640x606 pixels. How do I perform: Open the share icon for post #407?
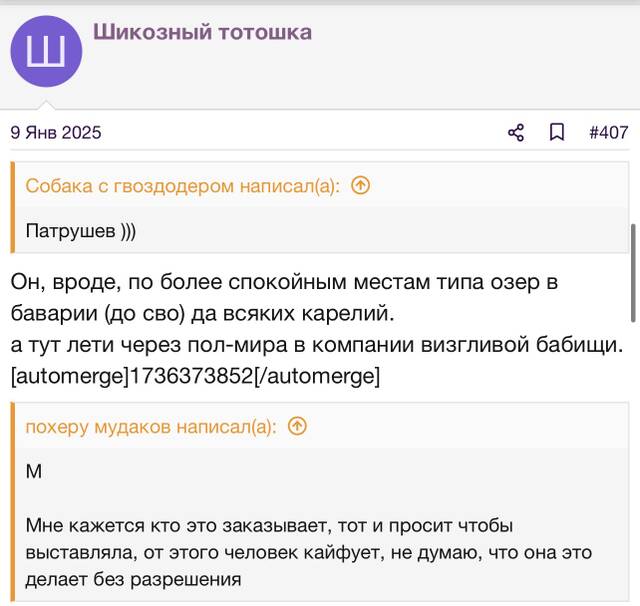(x=516, y=133)
